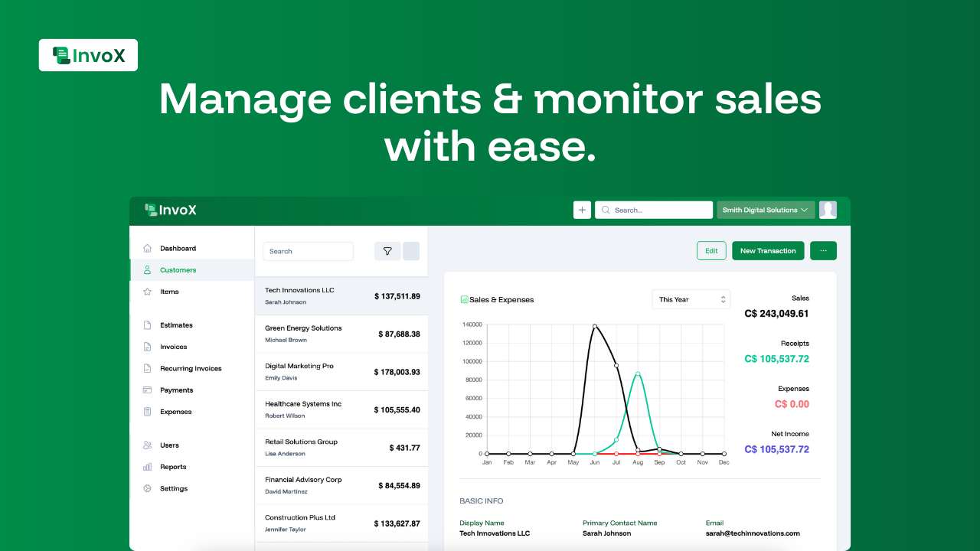Click the New Transaction button
Image resolution: width=980 pixels, height=551 pixels.
[x=768, y=251]
